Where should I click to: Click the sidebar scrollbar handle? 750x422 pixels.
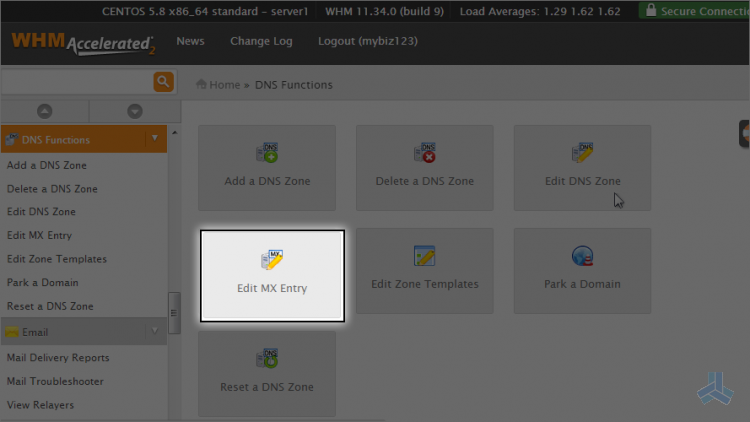pyautogui.click(x=174, y=313)
